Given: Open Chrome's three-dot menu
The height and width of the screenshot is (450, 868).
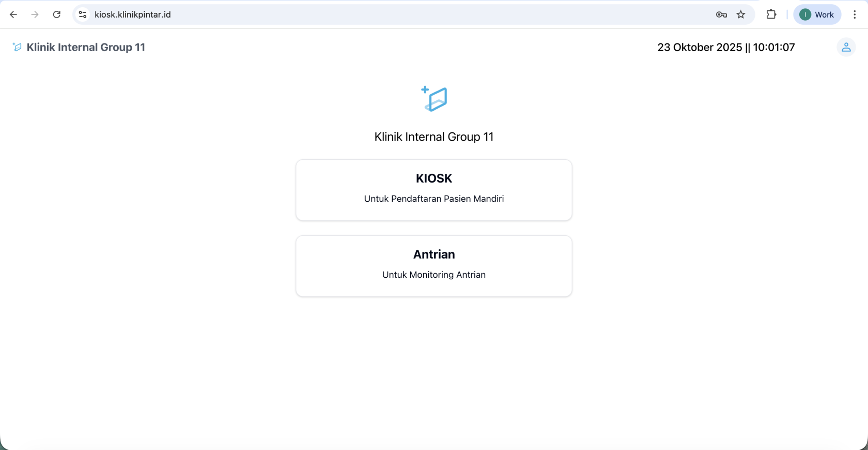Looking at the screenshot, I should tap(855, 14).
